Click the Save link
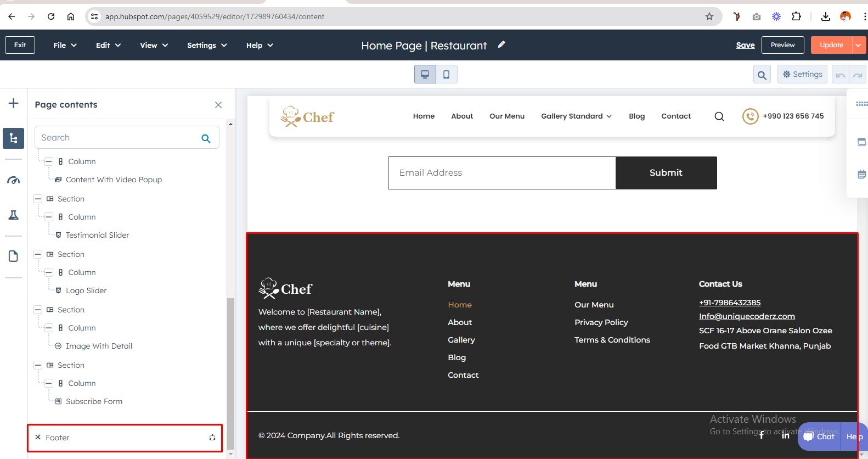Viewport: 868px width, 459px height. tap(745, 45)
